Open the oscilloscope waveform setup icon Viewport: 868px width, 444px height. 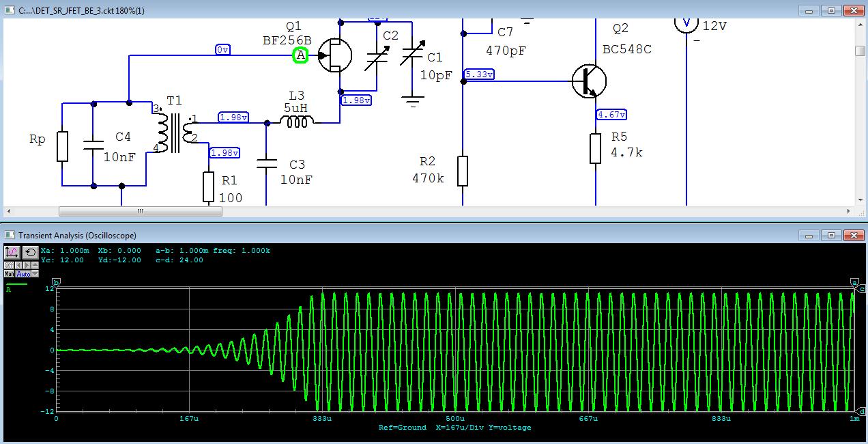(x=12, y=253)
